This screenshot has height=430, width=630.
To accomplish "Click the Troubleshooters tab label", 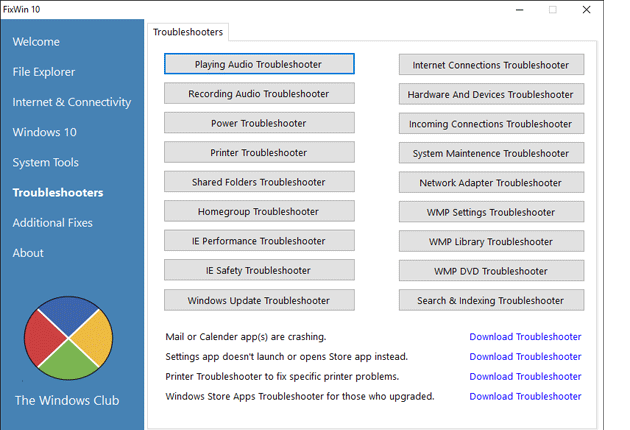I will click(x=188, y=32).
